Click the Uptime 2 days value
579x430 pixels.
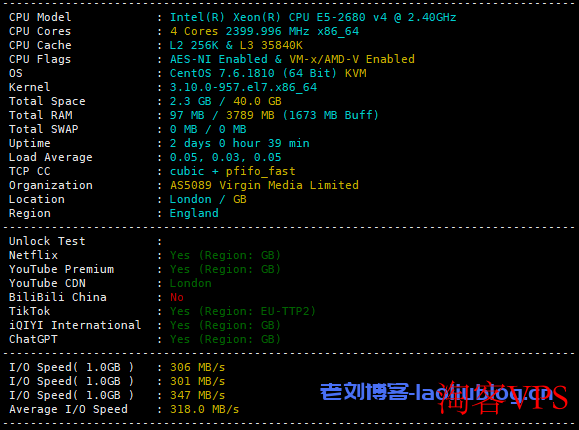click(239, 143)
